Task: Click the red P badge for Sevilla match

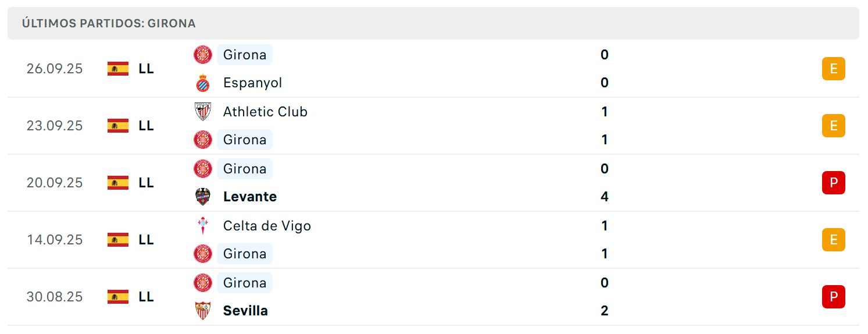Action: (833, 297)
